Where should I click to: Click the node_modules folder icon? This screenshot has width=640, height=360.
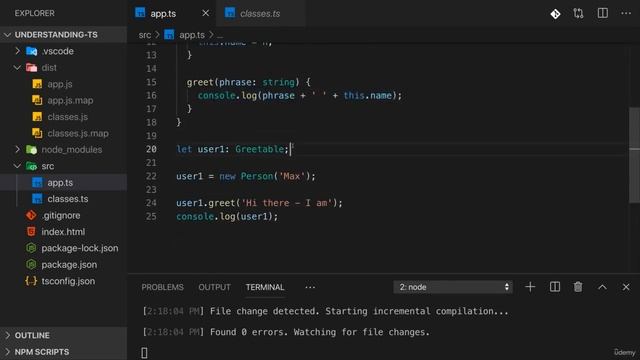tap(31, 149)
